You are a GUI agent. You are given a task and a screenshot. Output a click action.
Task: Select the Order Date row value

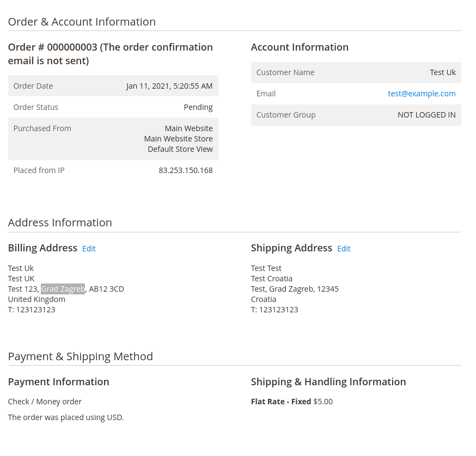coord(169,85)
